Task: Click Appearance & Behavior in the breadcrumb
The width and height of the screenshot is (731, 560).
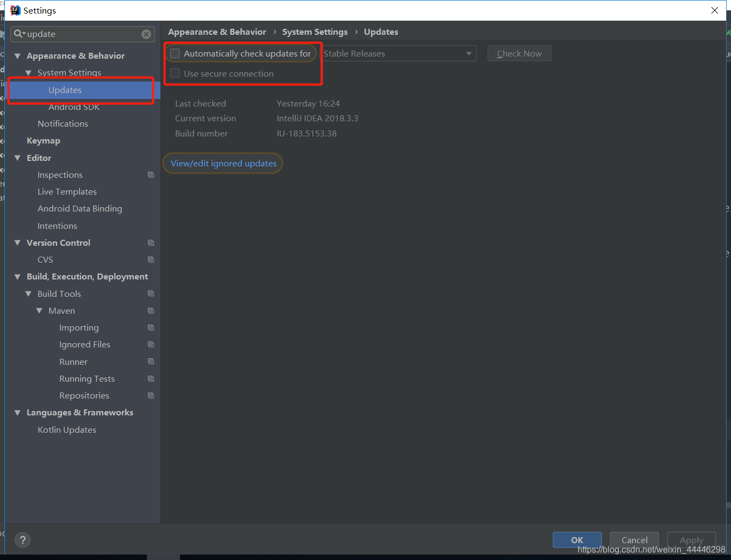Action: (x=217, y=32)
